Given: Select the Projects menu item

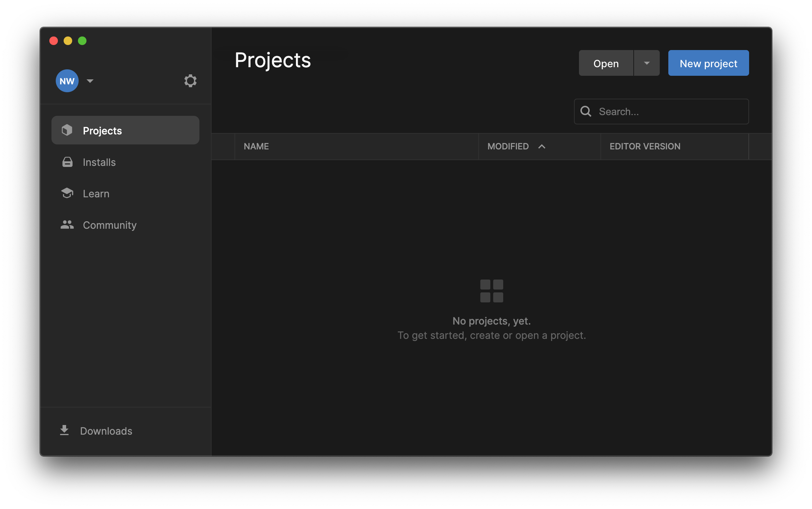Looking at the screenshot, I should (125, 130).
